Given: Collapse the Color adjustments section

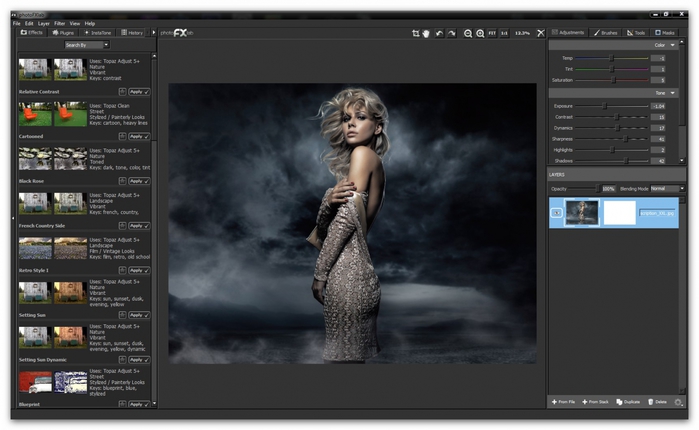Looking at the screenshot, I should point(673,45).
